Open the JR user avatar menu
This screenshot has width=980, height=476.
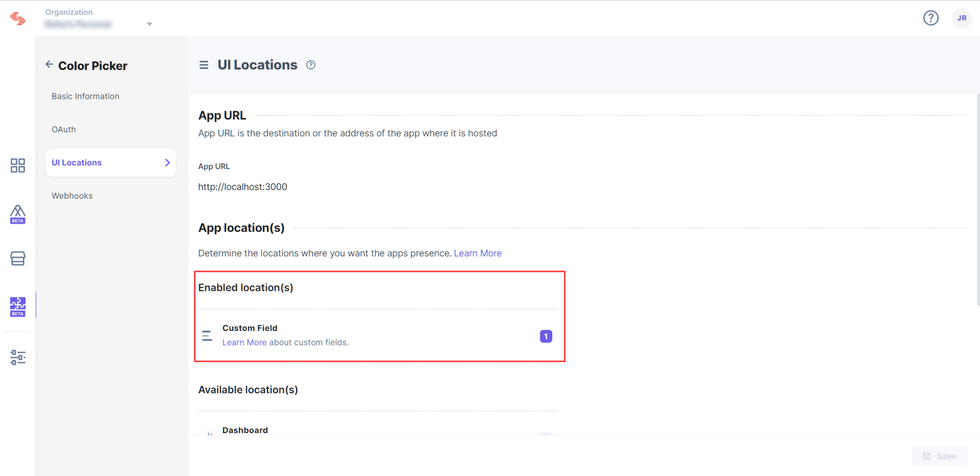point(961,18)
